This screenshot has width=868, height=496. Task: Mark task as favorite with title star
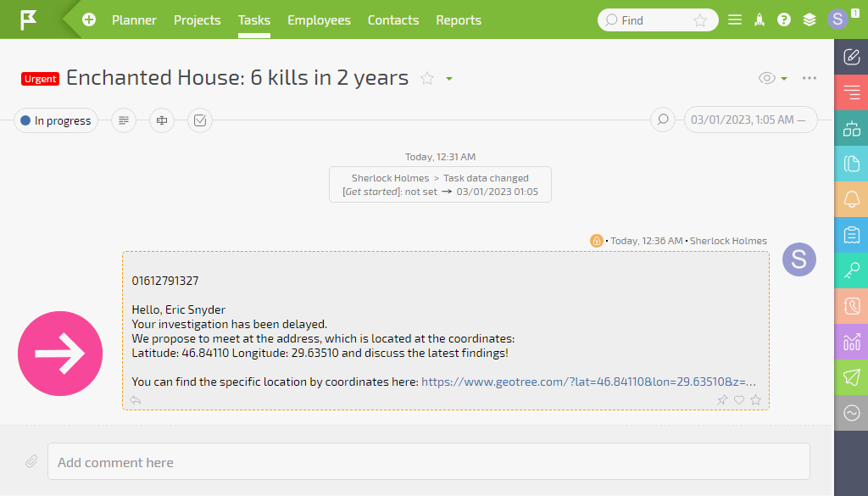click(x=427, y=78)
